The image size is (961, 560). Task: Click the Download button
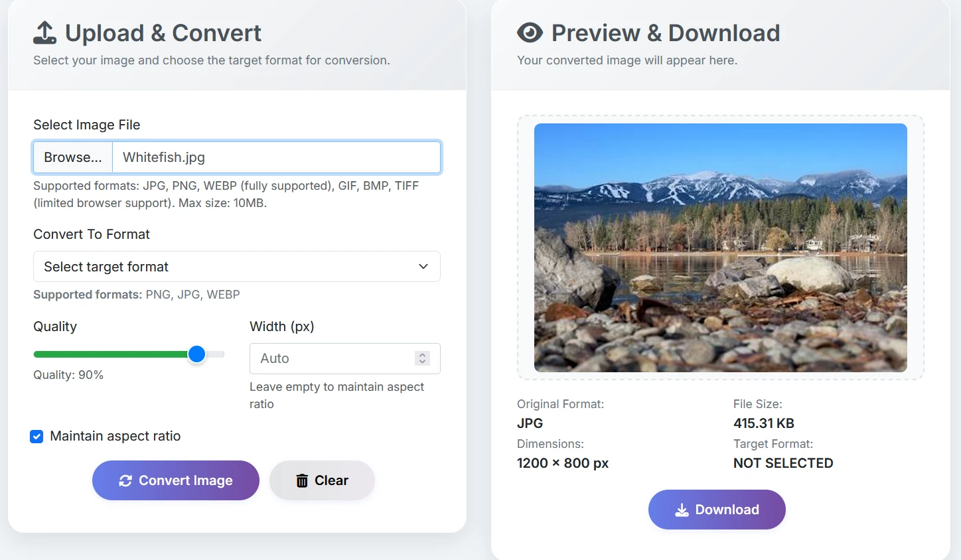pyautogui.click(x=717, y=510)
